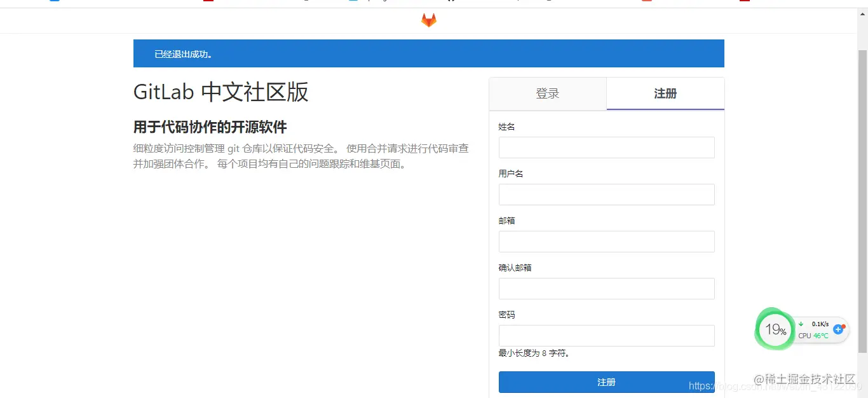Submit the form with 注册 button
This screenshot has width=868, height=398.
(607, 382)
